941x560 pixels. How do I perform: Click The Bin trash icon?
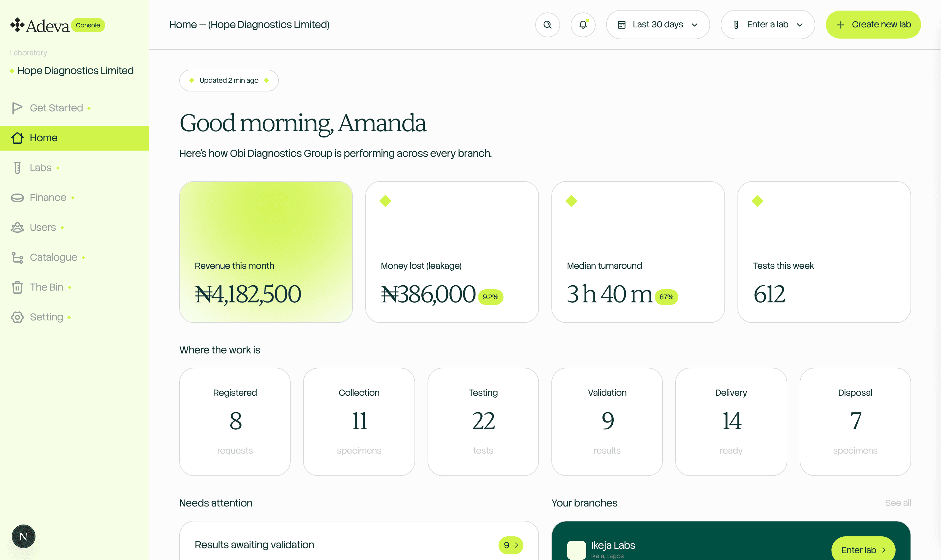(17, 287)
